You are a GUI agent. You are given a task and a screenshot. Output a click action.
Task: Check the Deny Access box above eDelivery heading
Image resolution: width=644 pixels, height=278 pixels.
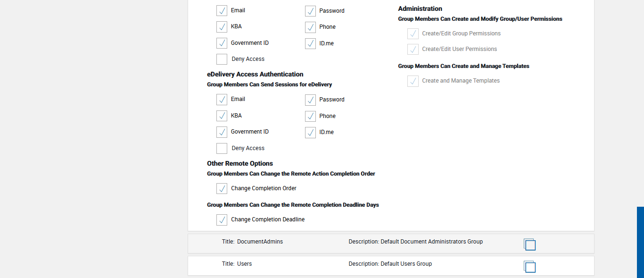222,59
